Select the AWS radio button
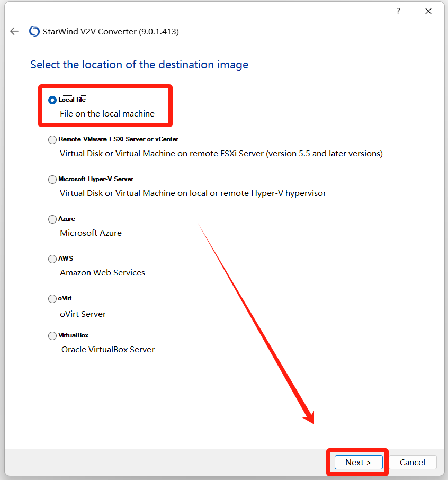Screen dimensions: 448x480 (52, 259)
